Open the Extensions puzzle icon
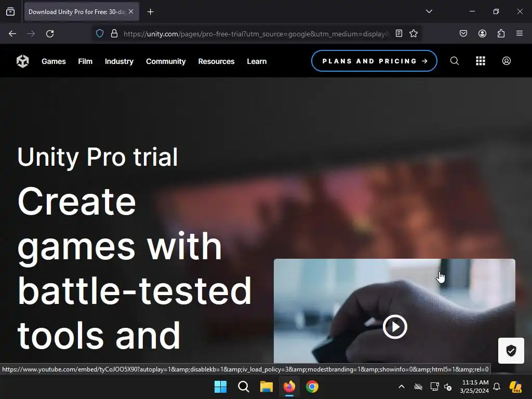This screenshot has width=532, height=399. click(x=501, y=34)
